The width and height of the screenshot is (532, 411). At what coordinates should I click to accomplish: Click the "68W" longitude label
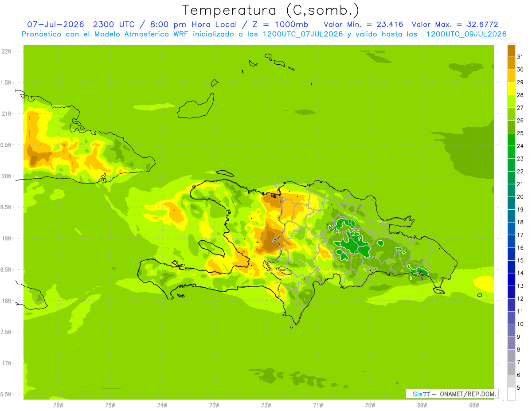tap(474, 405)
